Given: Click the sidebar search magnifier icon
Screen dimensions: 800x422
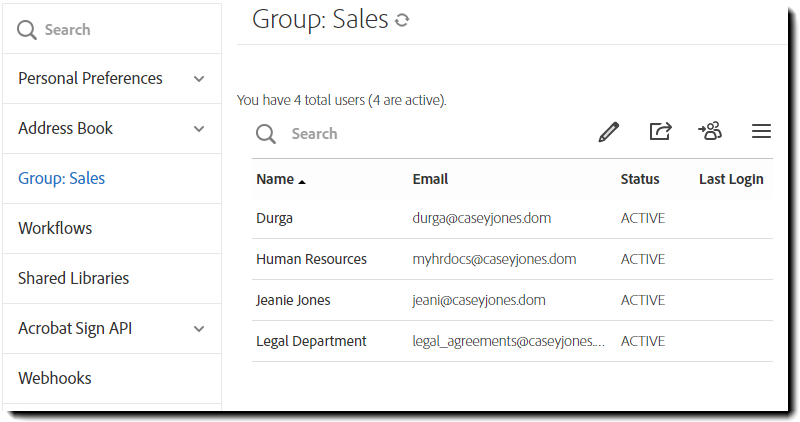Looking at the screenshot, I should pos(27,30).
